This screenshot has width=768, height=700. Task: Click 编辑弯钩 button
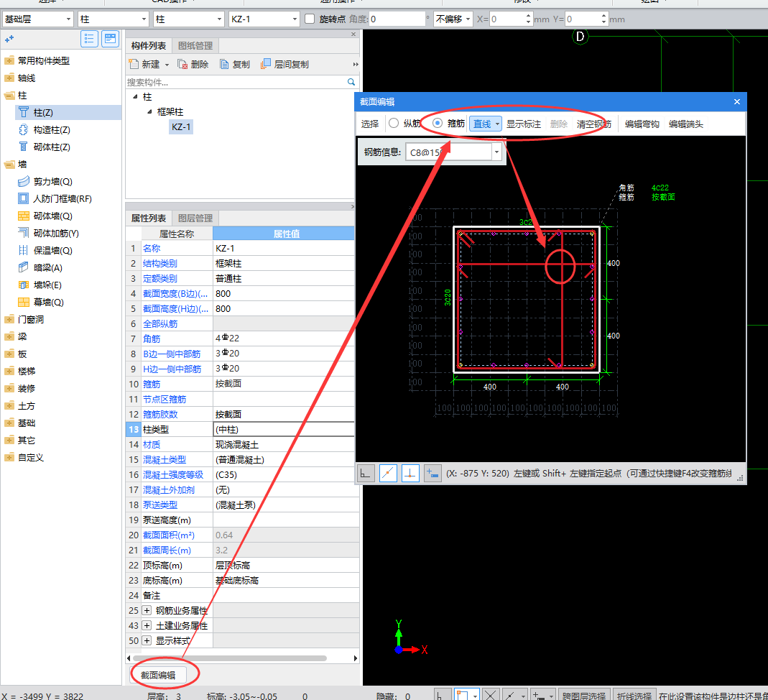pos(642,124)
